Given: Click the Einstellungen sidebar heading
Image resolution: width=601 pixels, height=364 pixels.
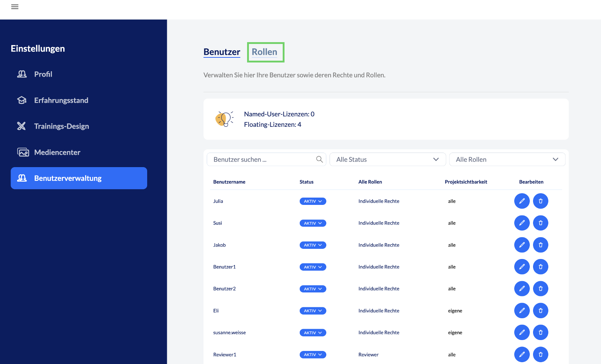Looking at the screenshot, I should (38, 49).
